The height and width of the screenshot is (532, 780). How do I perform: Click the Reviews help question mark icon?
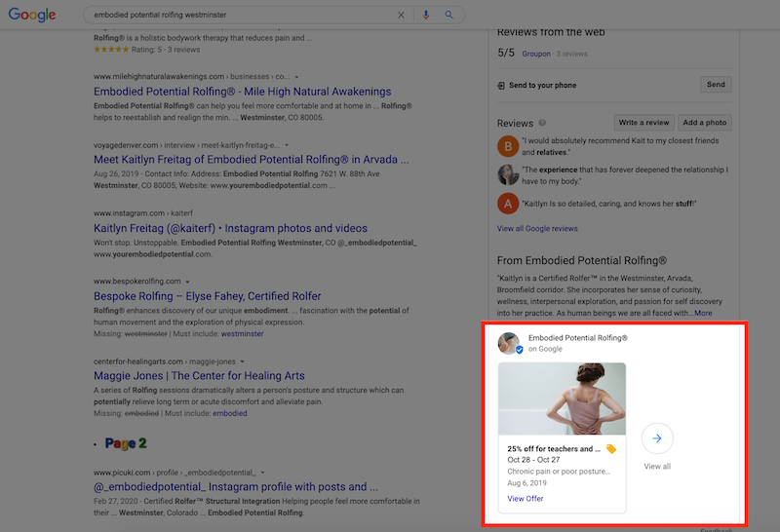[542, 123]
